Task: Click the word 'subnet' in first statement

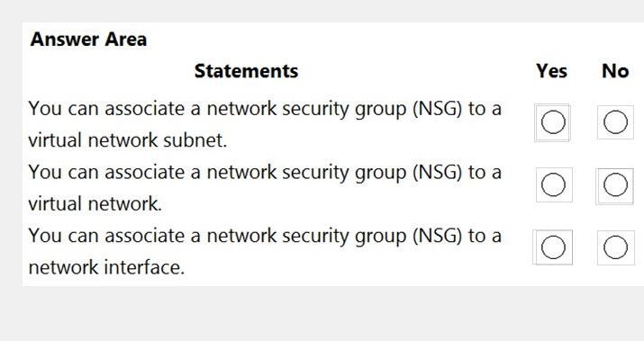Action: click(193, 140)
